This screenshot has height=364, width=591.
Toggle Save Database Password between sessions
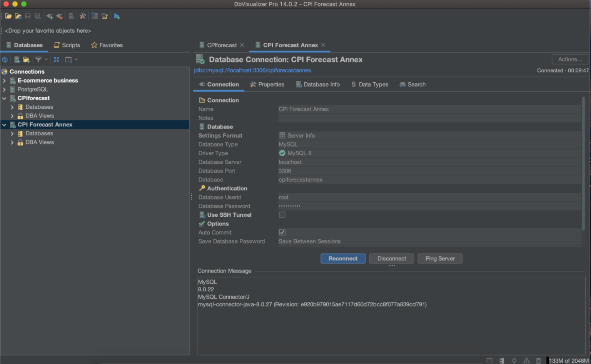point(310,241)
